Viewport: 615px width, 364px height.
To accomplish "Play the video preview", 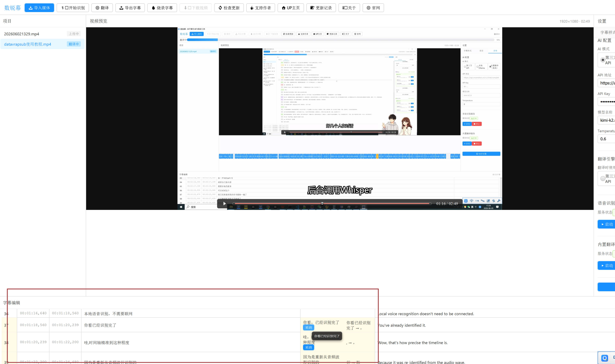I will pos(224,204).
